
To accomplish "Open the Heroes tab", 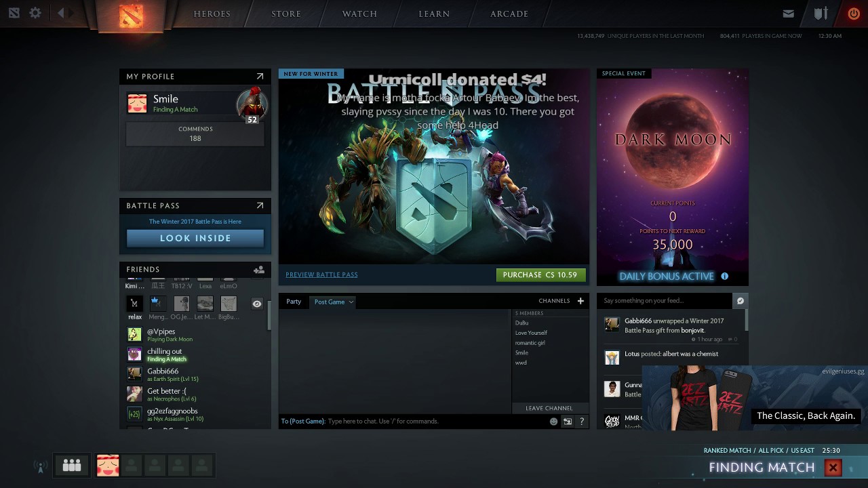I will [212, 14].
